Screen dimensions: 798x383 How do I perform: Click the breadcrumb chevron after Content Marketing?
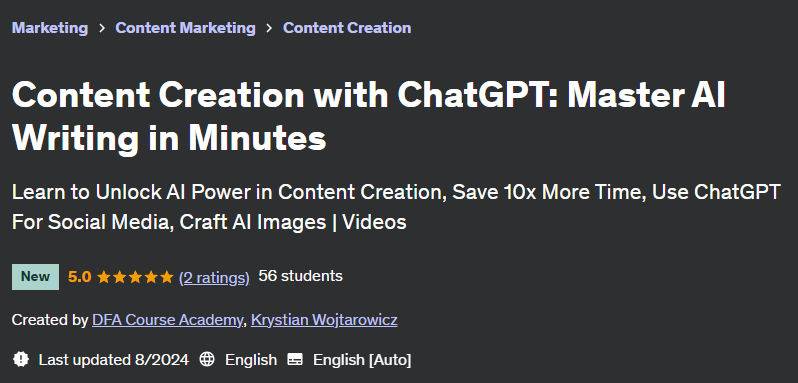269,28
